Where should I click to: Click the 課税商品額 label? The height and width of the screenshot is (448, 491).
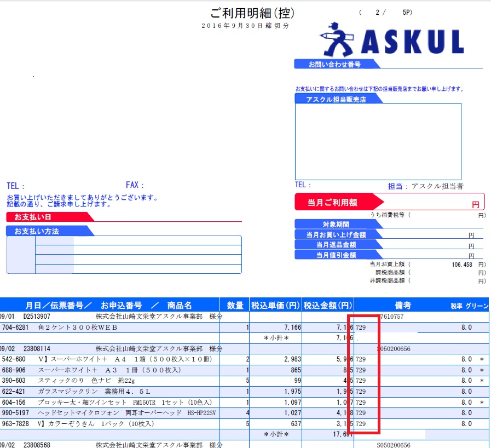(x=390, y=273)
